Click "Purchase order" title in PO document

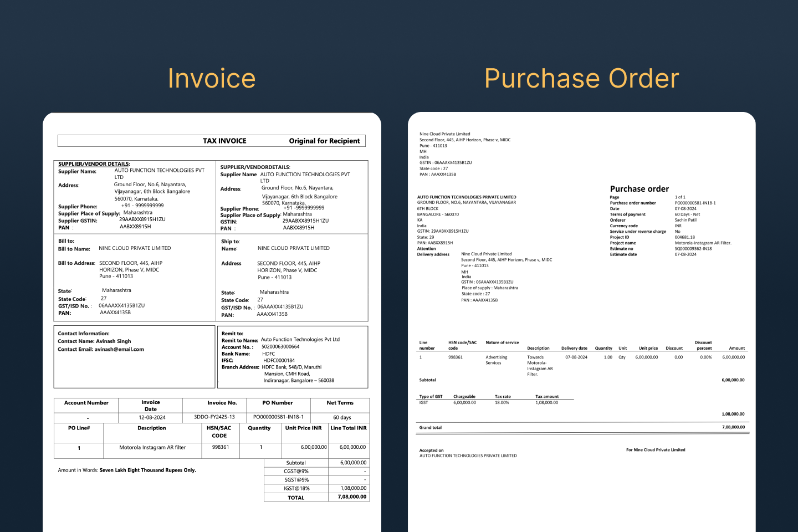click(640, 189)
